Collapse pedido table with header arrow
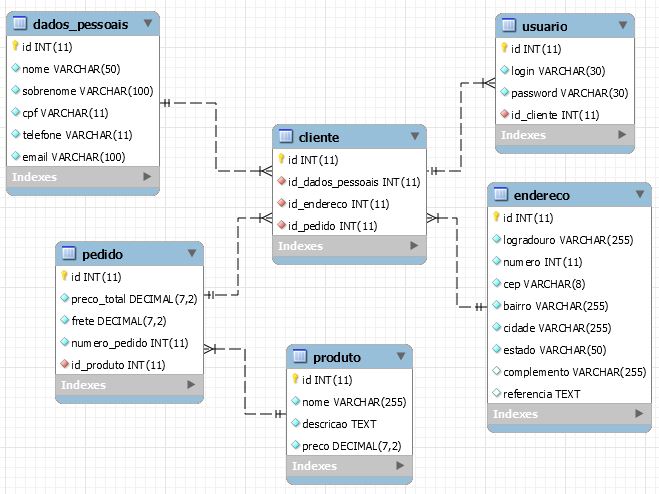Screen dimensions: 659x494 coord(192,253)
